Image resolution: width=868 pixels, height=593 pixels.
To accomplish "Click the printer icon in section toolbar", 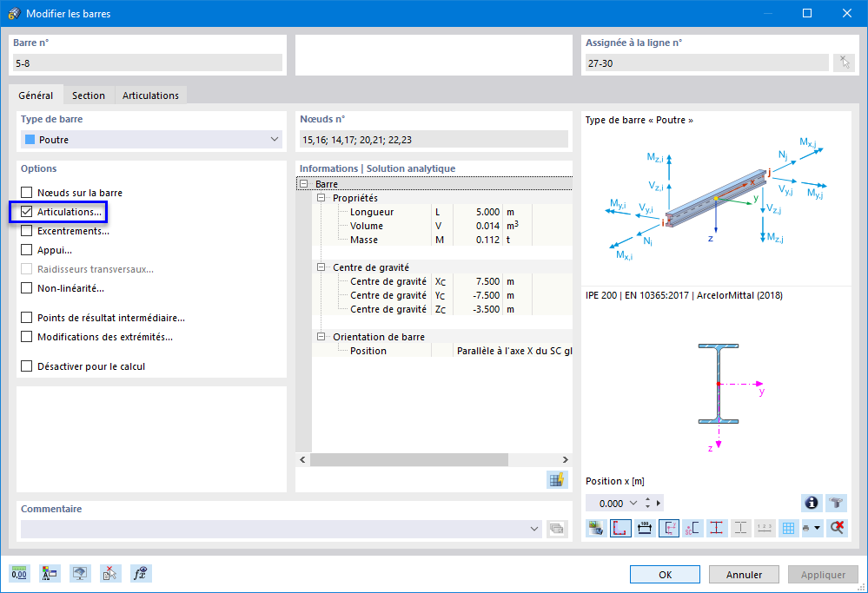I will click(806, 528).
